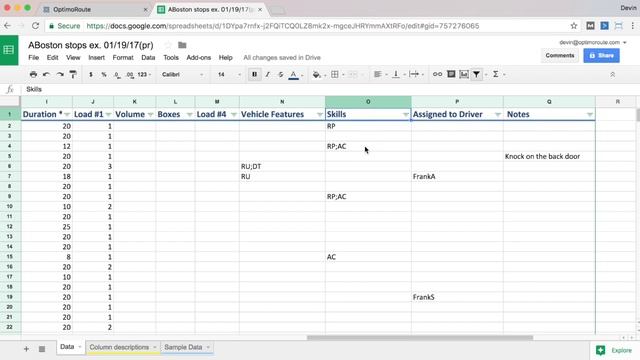Add a new sheet with plus button

pyautogui.click(x=26, y=349)
